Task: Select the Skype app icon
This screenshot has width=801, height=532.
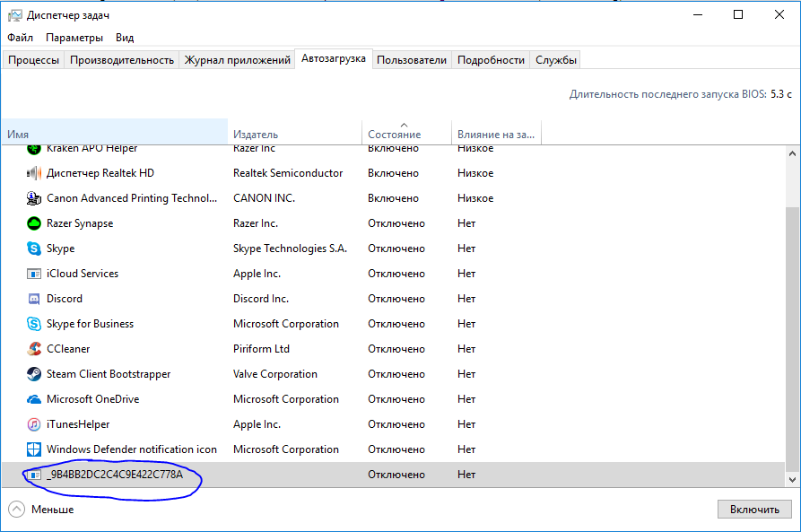Action: [34, 249]
